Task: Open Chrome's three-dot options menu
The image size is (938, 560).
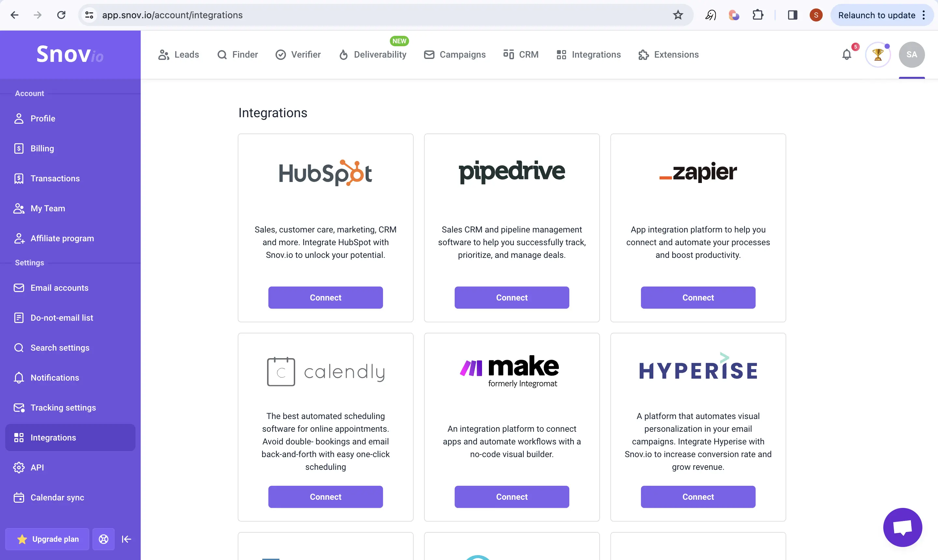Action: click(924, 15)
